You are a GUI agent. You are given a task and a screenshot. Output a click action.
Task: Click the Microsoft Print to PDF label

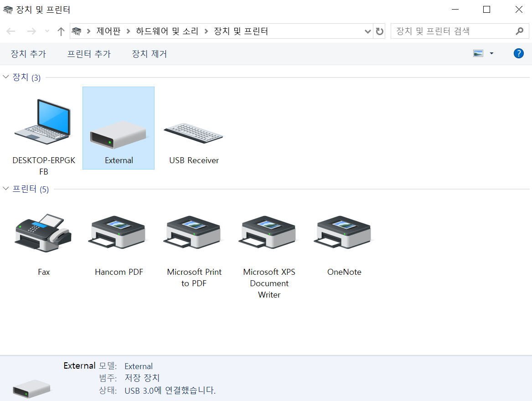click(194, 278)
